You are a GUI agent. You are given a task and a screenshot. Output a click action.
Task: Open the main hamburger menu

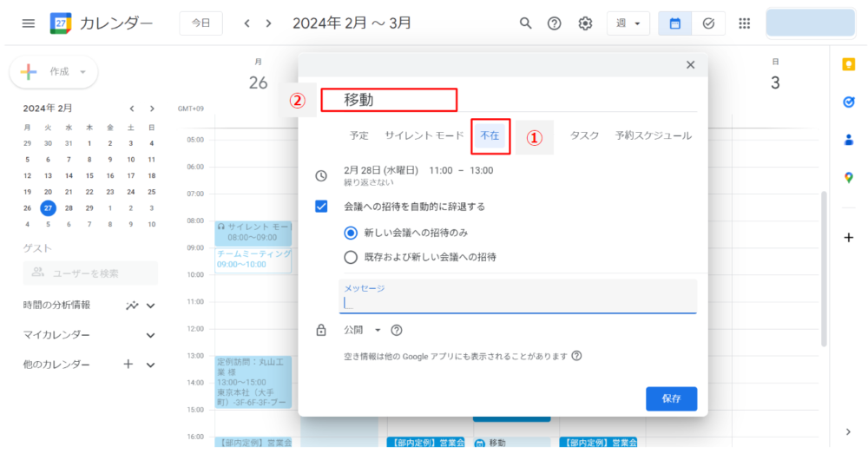(29, 23)
